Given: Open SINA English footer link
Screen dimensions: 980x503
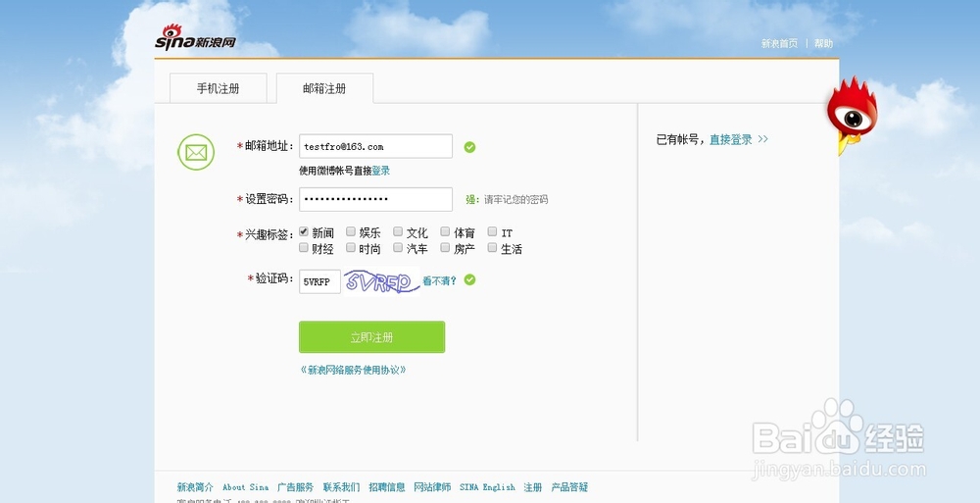Looking at the screenshot, I should [487, 486].
